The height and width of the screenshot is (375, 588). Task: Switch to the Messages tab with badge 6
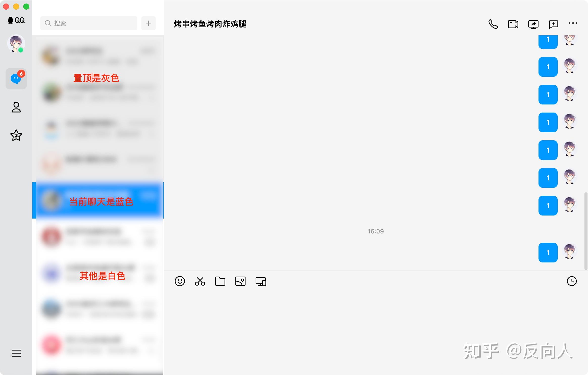(x=16, y=79)
